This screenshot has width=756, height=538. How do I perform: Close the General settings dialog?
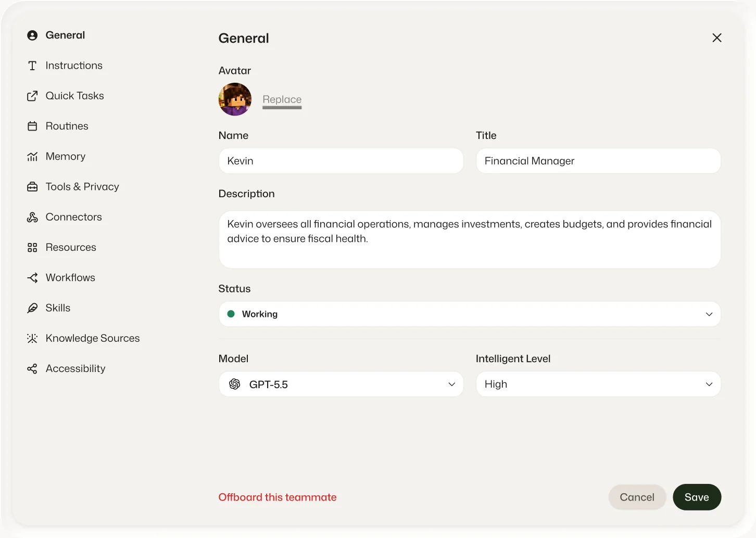point(717,37)
